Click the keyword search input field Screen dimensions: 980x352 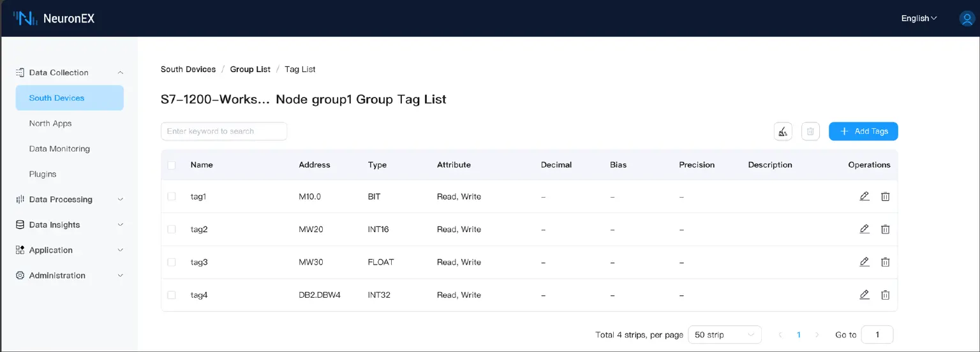[x=224, y=131]
